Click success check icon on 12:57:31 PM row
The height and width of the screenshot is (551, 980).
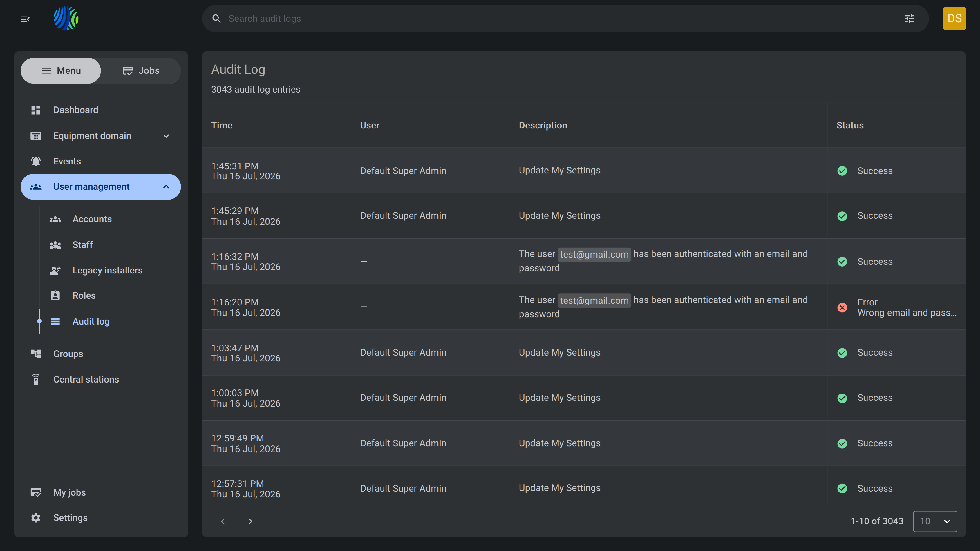pyautogui.click(x=842, y=488)
